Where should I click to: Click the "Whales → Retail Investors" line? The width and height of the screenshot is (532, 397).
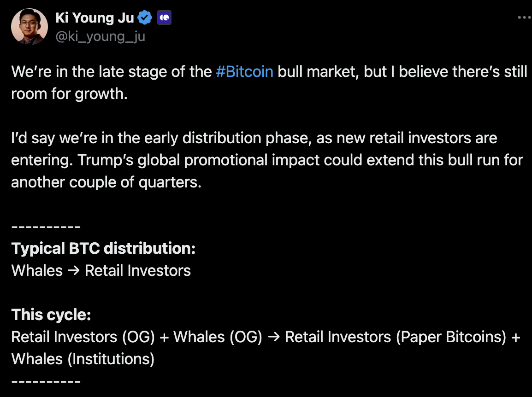click(101, 270)
